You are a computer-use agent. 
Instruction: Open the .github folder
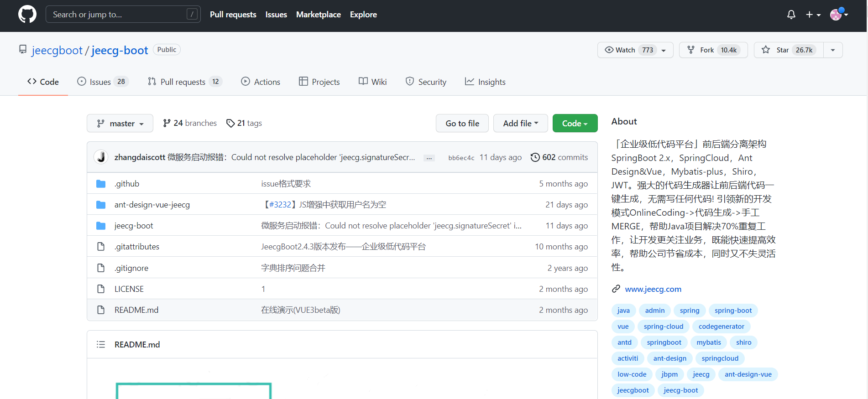pos(127,184)
